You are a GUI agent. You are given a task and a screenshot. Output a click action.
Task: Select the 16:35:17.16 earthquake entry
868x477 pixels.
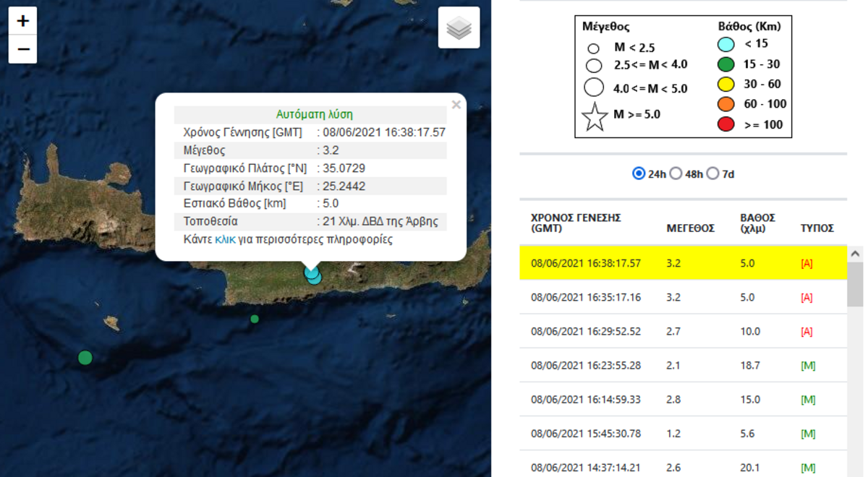coord(585,297)
